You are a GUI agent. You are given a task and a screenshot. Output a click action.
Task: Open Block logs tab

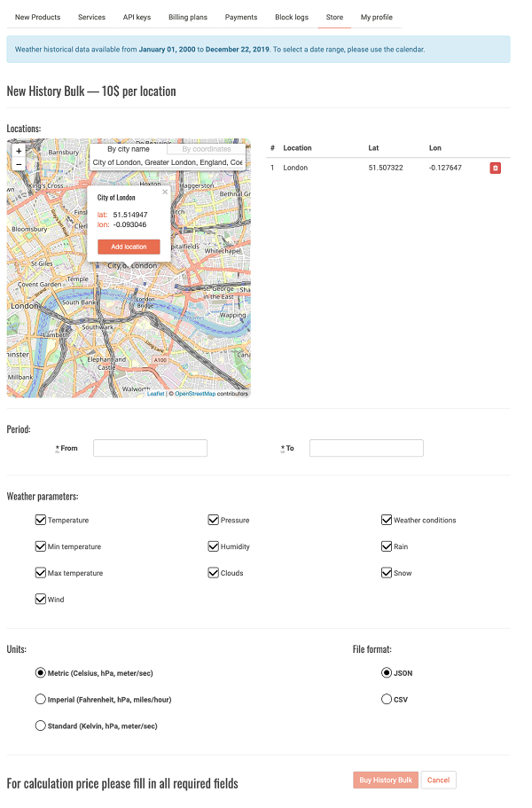tap(292, 17)
